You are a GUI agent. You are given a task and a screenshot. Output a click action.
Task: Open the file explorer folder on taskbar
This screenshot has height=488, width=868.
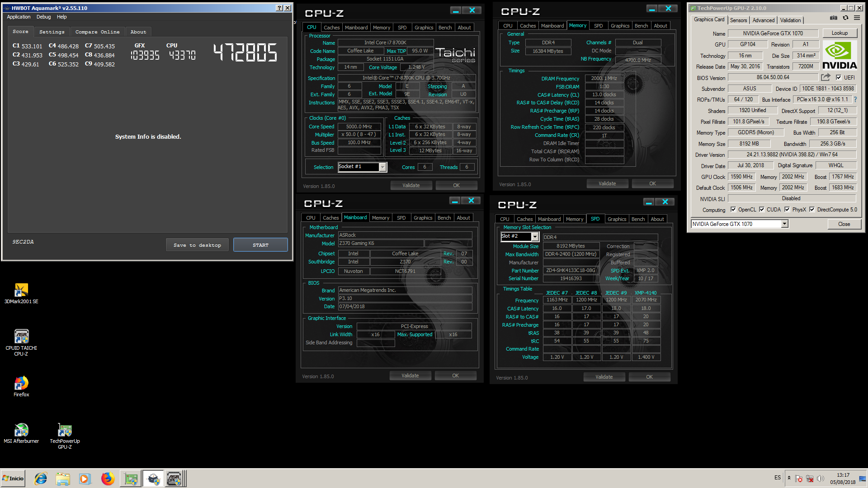click(63, 479)
